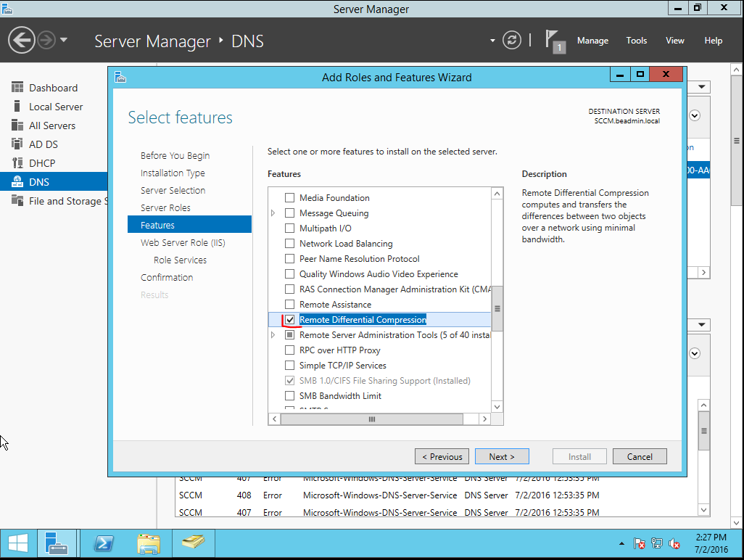Click features list scroll up arrow
Viewport: 744px width, 560px height.
(497, 194)
